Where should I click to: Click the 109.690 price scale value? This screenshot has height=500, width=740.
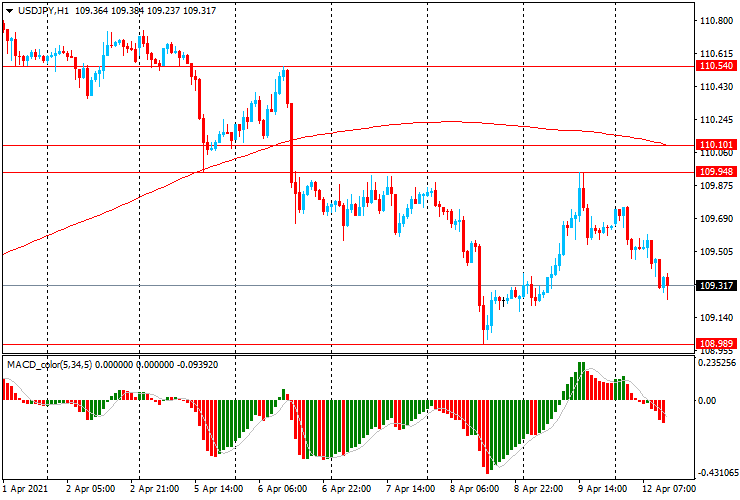coord(716,219)
